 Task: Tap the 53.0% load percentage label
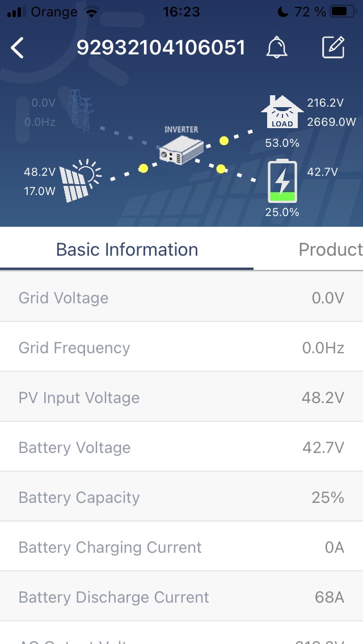click(x=282, y=143)
